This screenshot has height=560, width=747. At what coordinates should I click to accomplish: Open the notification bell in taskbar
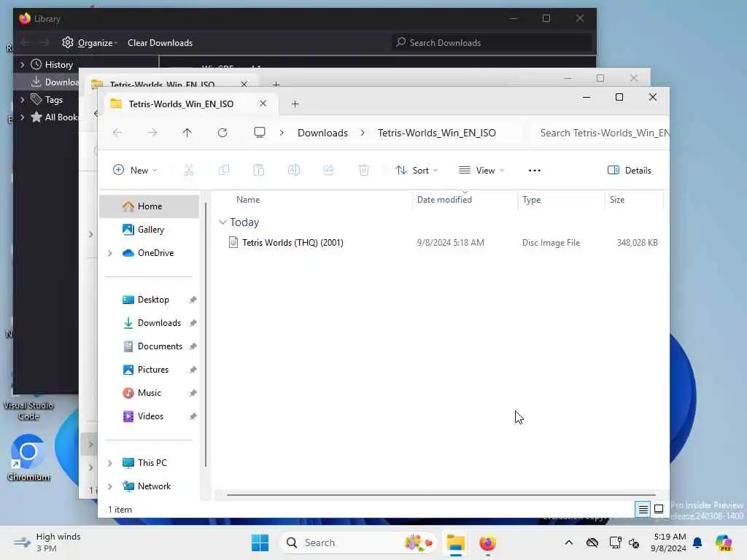697,542
